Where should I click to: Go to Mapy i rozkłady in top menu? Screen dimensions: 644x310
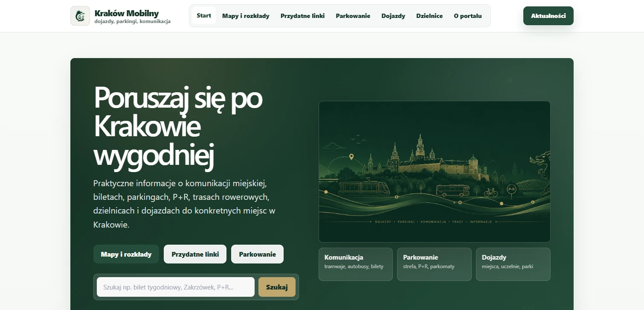click(246, 16)
